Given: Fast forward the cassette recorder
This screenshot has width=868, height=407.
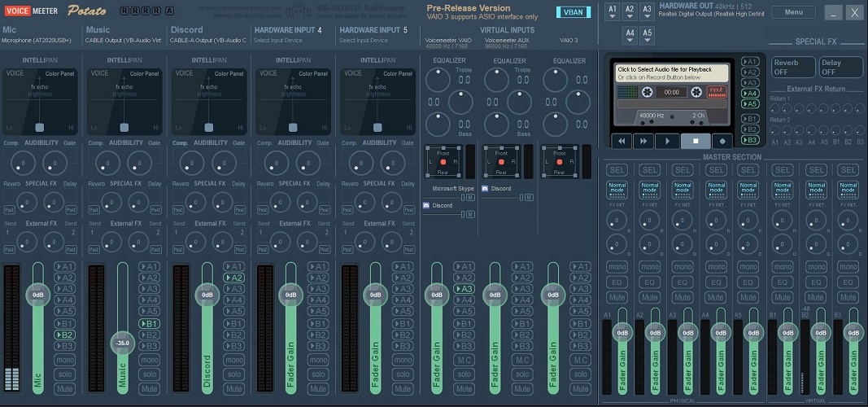Looking at the screenshot, I should [643, 141].
